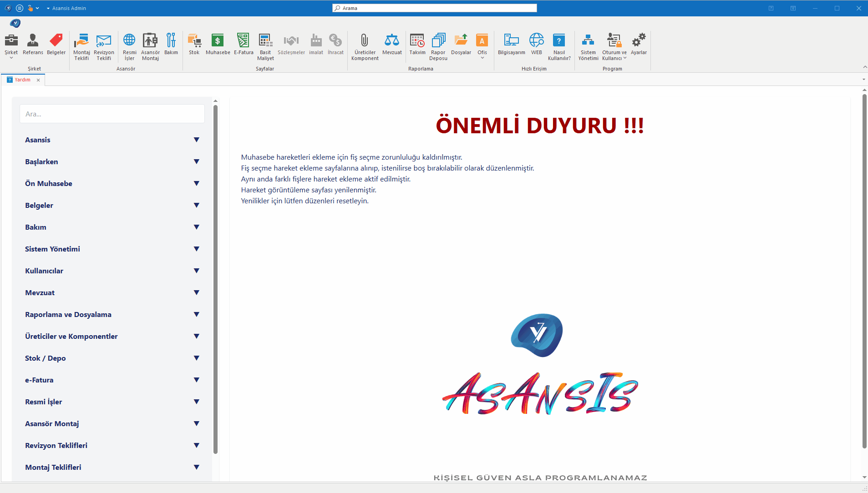This screenshot has width=868, height=493.
Task: Open Oturum ve Kullanıcı dropdown
Action: [614, 47]
